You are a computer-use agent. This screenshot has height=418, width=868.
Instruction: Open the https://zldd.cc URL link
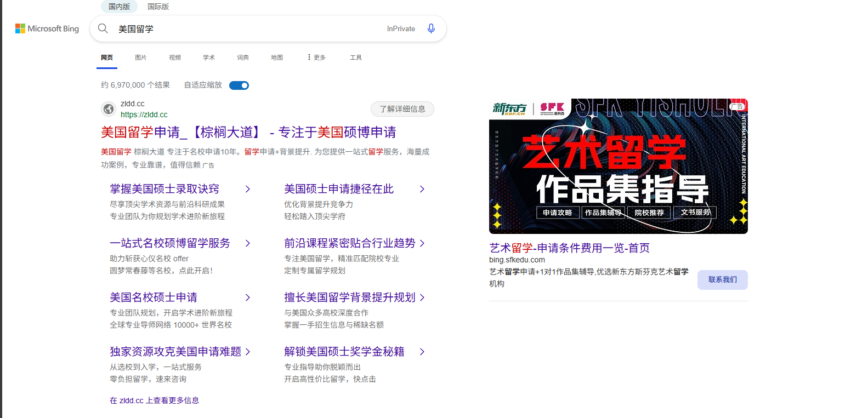click(x=144, y=114)
